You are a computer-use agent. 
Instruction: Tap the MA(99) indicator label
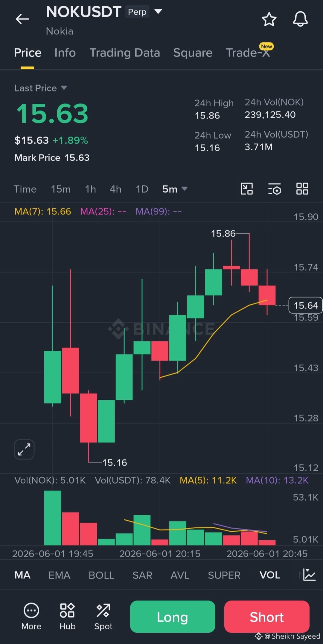(x=159, y=211)
